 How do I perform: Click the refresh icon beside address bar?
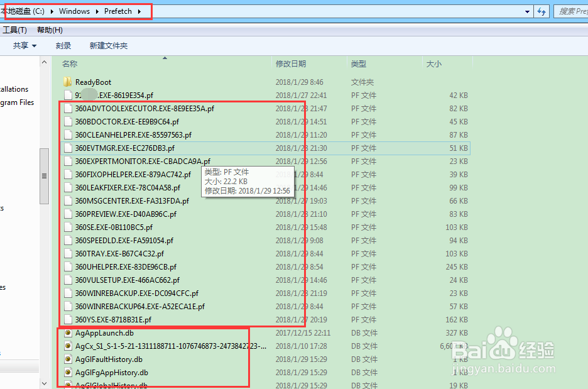coord(542,11)
